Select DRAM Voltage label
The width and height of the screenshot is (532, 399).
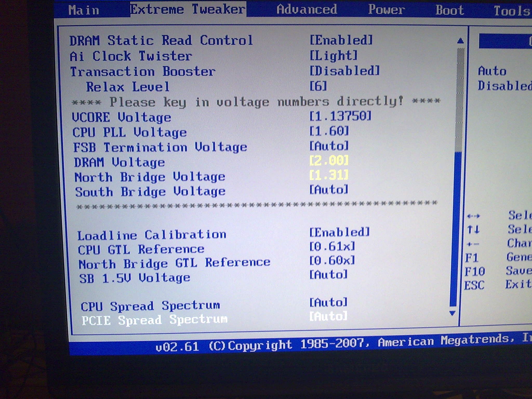pyautogui.click(x=119, y=162)
